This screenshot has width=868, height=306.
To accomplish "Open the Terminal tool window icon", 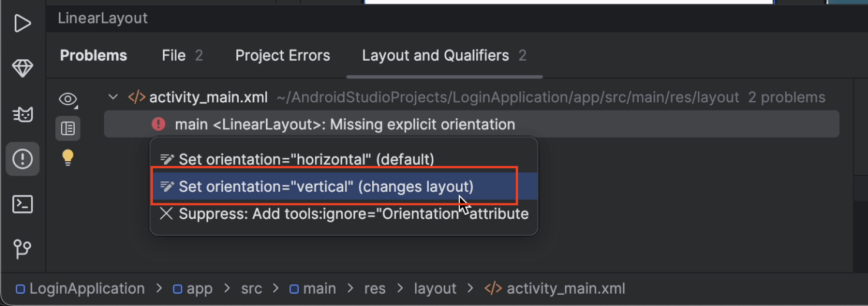I will 22,204.
